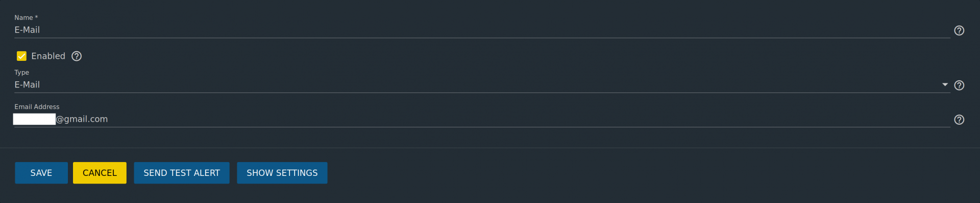Screen dimensions: 980x203
Task: Expand the Type dropdown arrow
Action: [945, 85]
